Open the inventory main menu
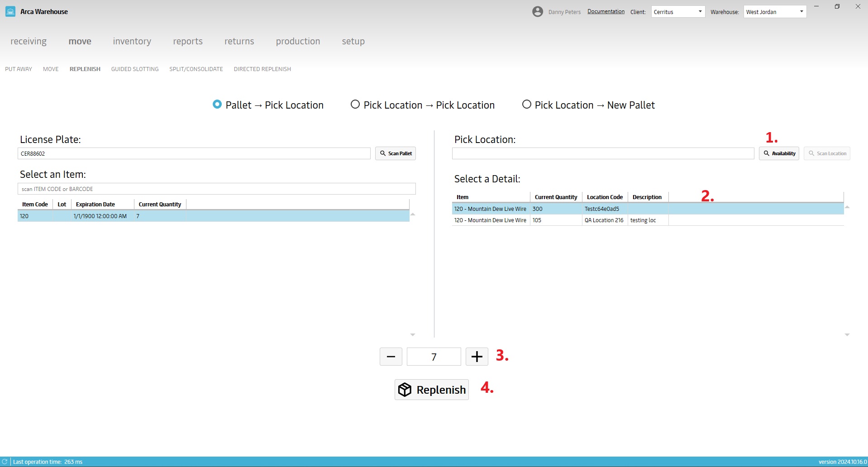This screenshot has height=467, width=868. pos(132,41)
